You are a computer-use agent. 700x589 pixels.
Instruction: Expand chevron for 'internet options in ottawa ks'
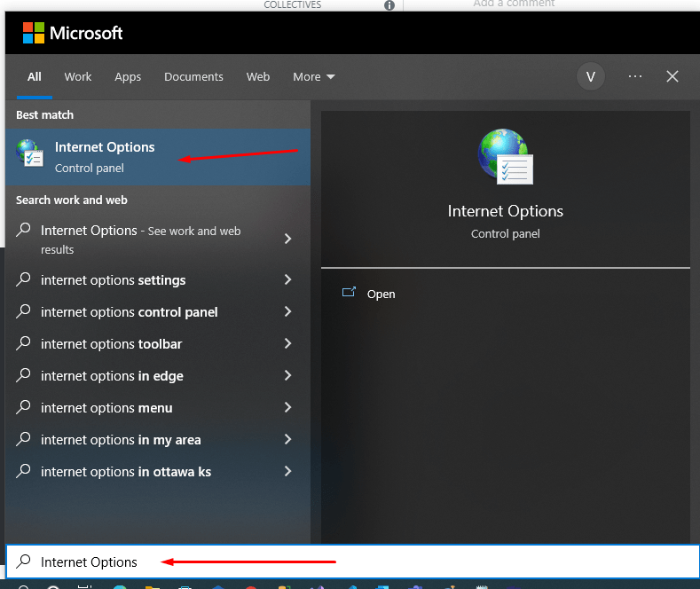(288, 471)
